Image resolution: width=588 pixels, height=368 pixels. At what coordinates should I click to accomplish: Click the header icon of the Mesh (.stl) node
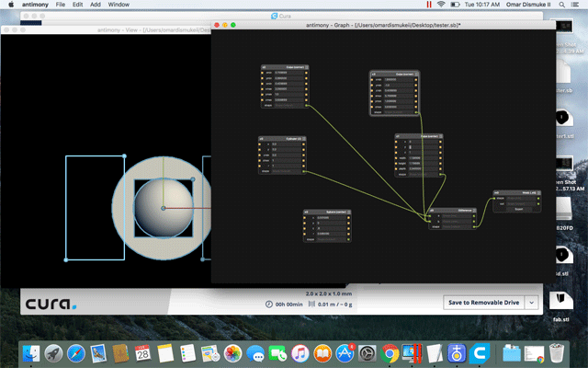539,192
